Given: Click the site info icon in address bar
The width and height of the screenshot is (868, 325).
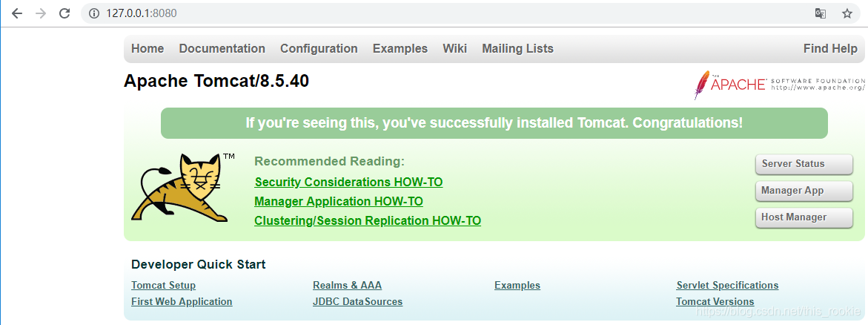Looking at the screenshot, I should [x=94, y=13].
